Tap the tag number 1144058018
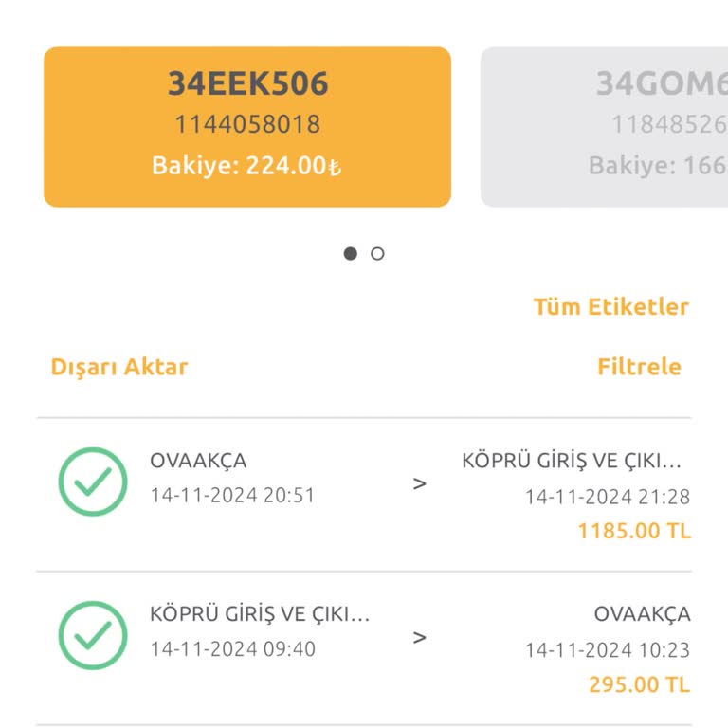 (x=247, y=124)
